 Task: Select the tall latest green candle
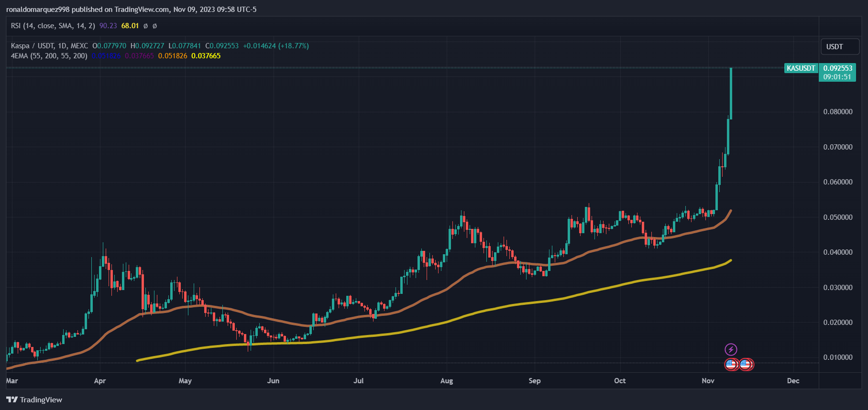click(731, 94)
